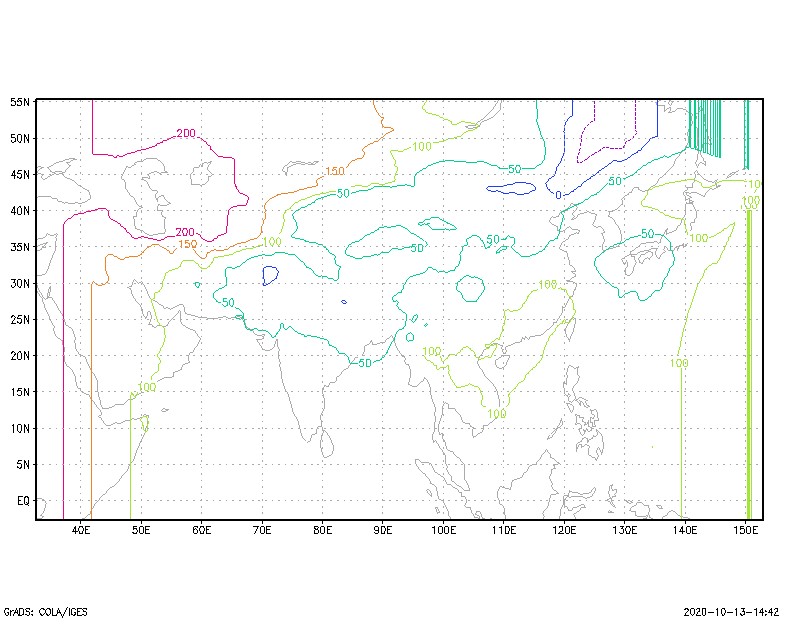Select the EQ equator axis label
This screenshot has width=800, height=618.
click(x=23, y=501)
